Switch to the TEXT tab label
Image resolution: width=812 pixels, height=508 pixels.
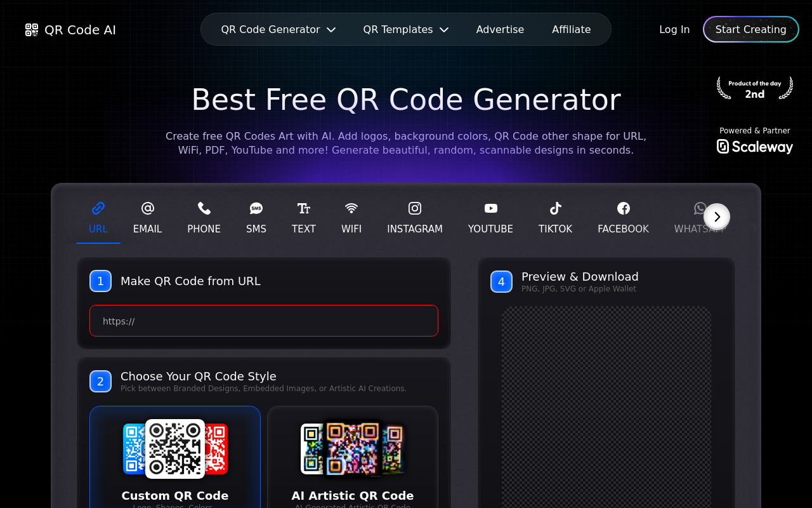click(x=304, y=229)
